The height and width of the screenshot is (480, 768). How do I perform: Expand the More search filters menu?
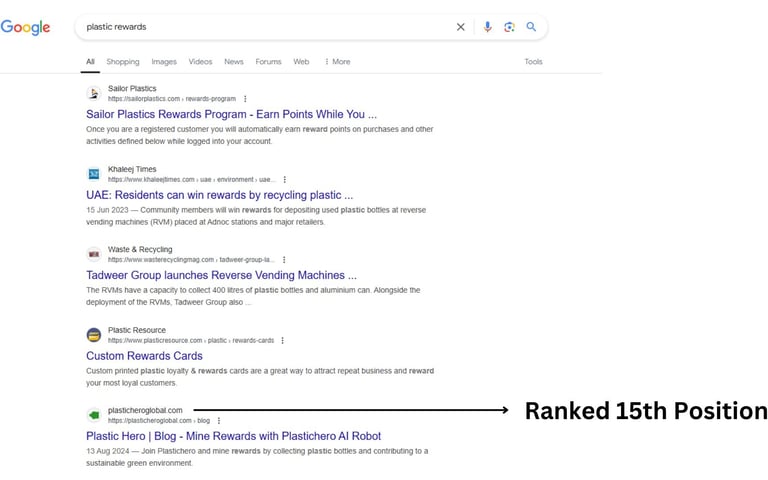coord(337,62)
